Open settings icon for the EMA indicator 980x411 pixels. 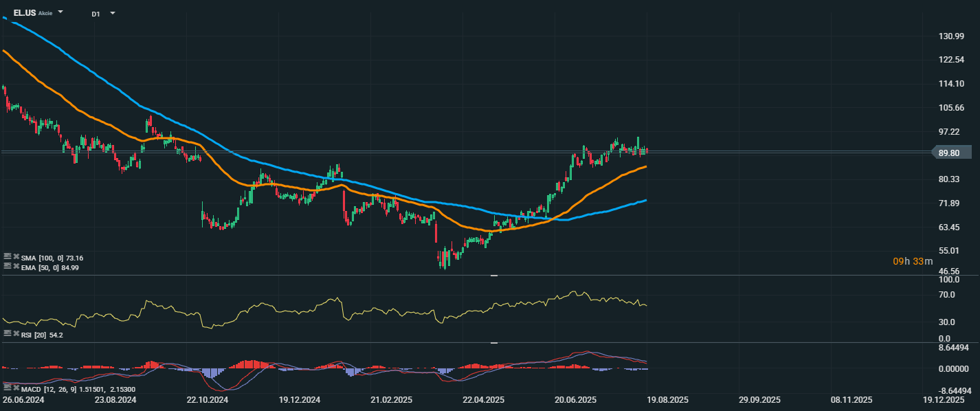(x=7, y=267)
